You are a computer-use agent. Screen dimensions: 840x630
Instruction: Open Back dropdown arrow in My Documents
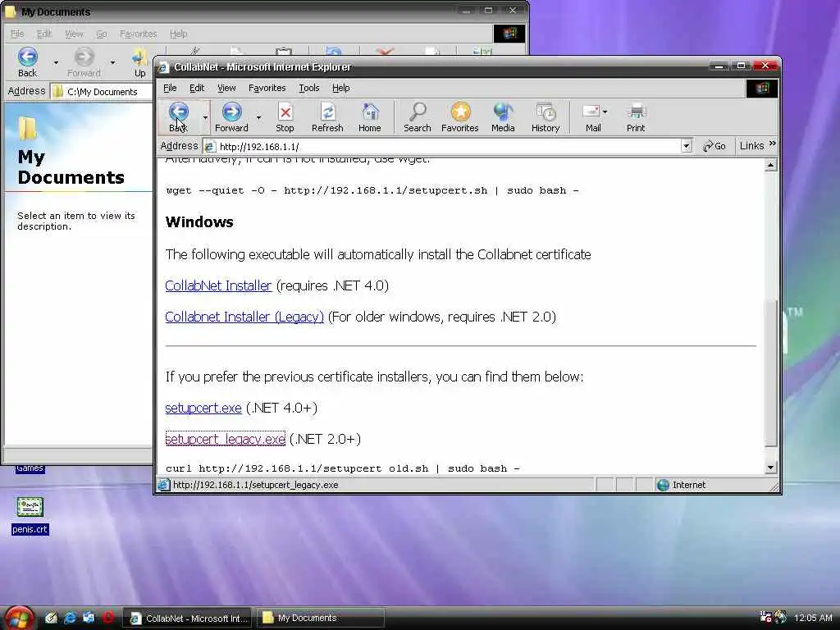click(x=56, y=62)
